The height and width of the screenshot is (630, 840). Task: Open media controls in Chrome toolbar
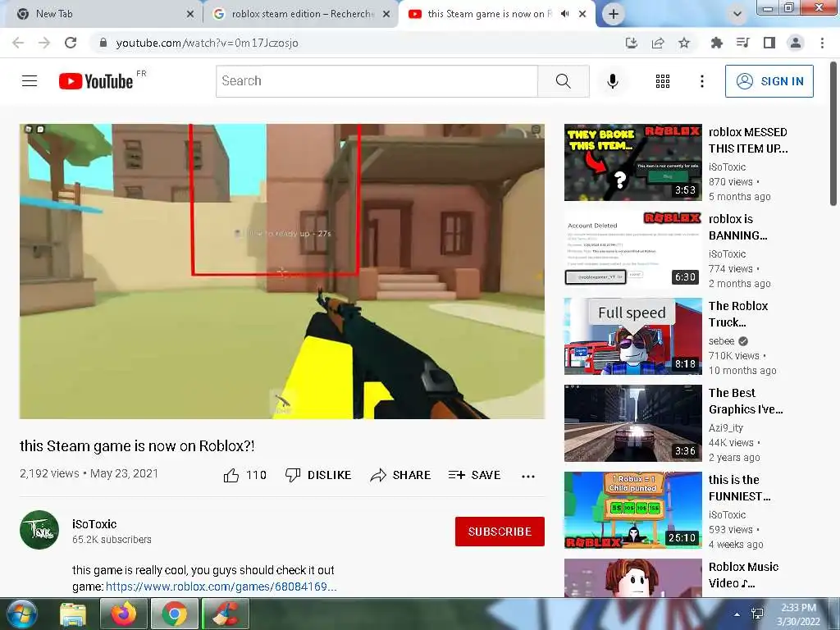pos(742,43)
